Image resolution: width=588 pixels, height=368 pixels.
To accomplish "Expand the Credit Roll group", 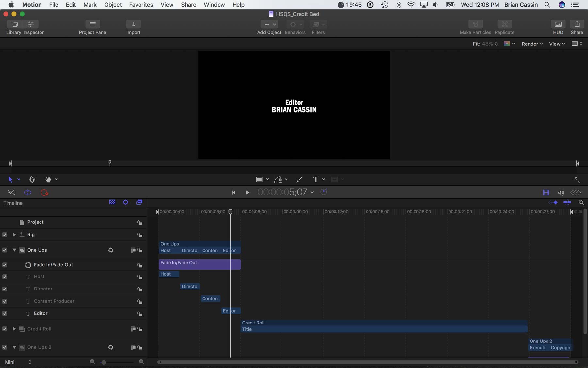I will (x=14, y=329).
